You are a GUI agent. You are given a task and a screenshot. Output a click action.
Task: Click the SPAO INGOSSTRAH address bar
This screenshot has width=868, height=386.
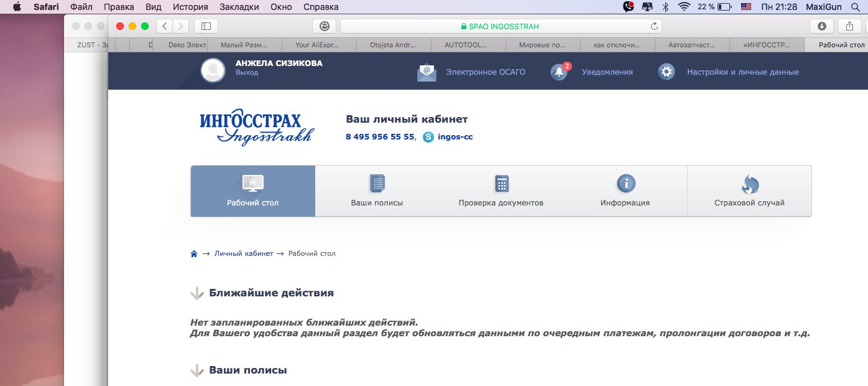(500, 26)
